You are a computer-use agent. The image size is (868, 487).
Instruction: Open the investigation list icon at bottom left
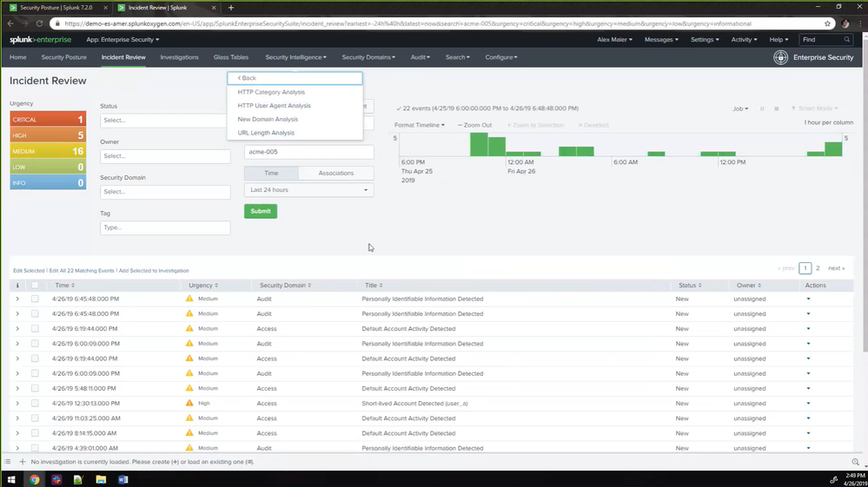[8, 462]
